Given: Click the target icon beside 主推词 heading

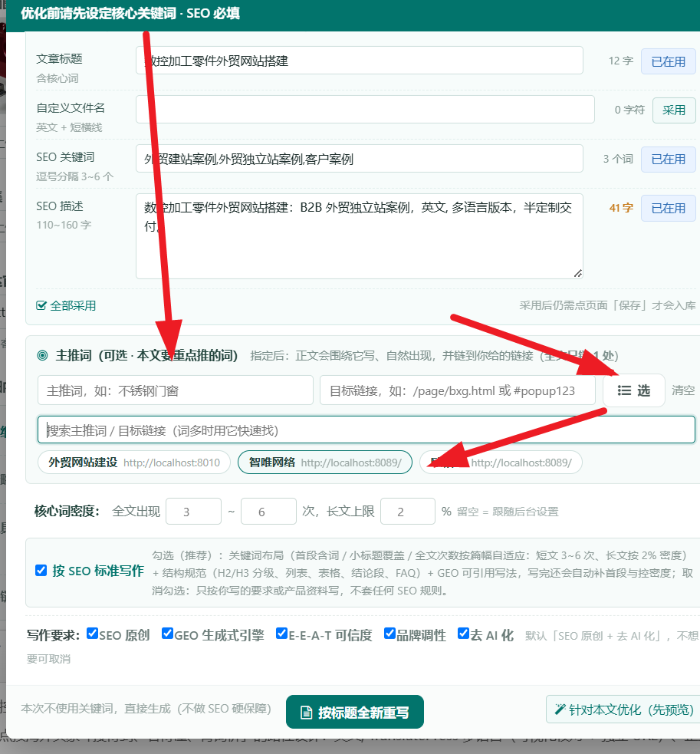Looking at the screenshot, I should pos(42,356).
